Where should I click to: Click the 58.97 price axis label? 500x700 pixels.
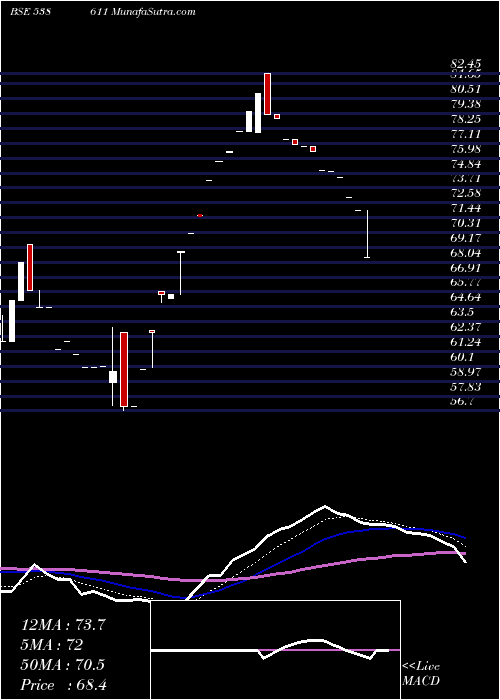click(x=466, y=372)
